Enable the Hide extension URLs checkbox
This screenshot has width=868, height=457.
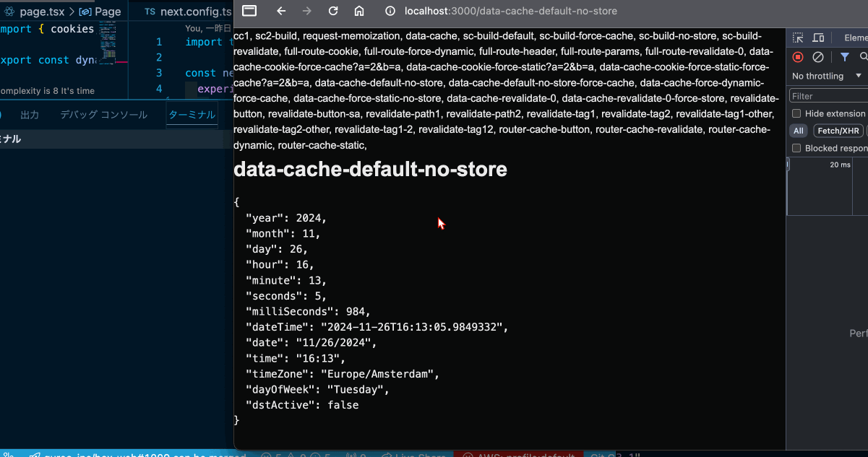click(796, 113)
